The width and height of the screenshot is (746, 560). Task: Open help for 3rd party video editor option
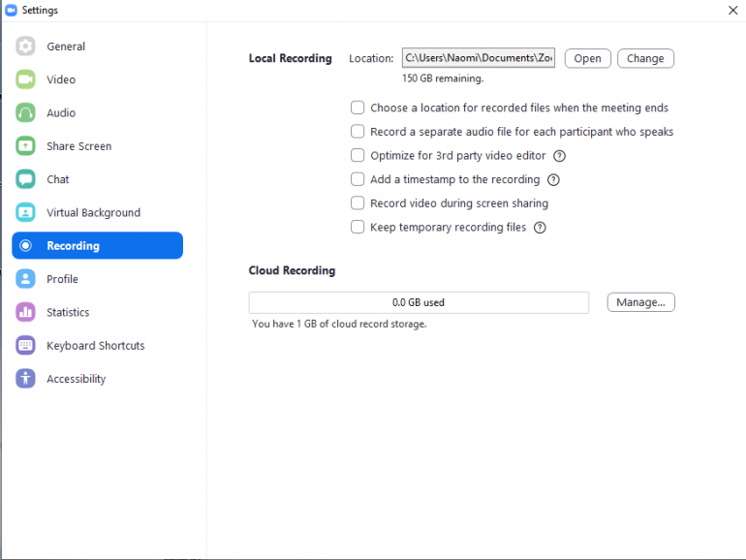pyautogui.click(x=560, y=156)
